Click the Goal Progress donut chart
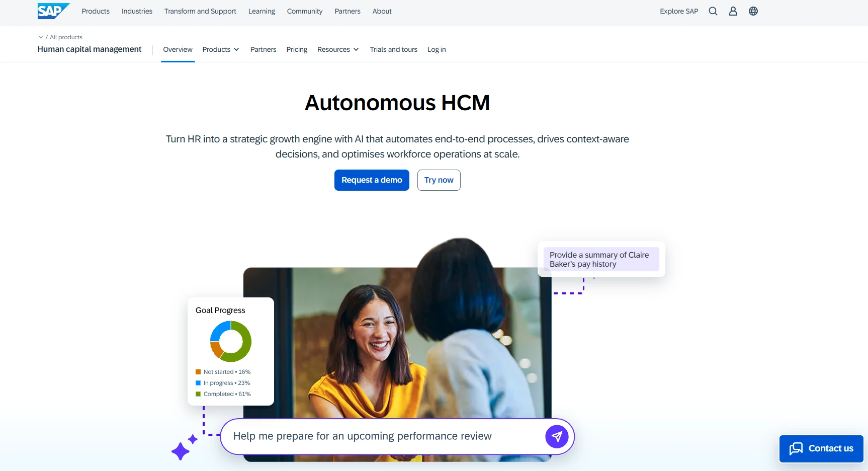The width and height of the screenshot is (868, 471). [230, 341]
